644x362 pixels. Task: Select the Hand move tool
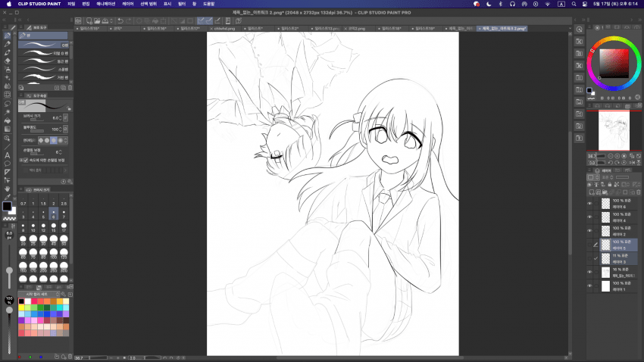pyautogui.click(x=7, y=189)
